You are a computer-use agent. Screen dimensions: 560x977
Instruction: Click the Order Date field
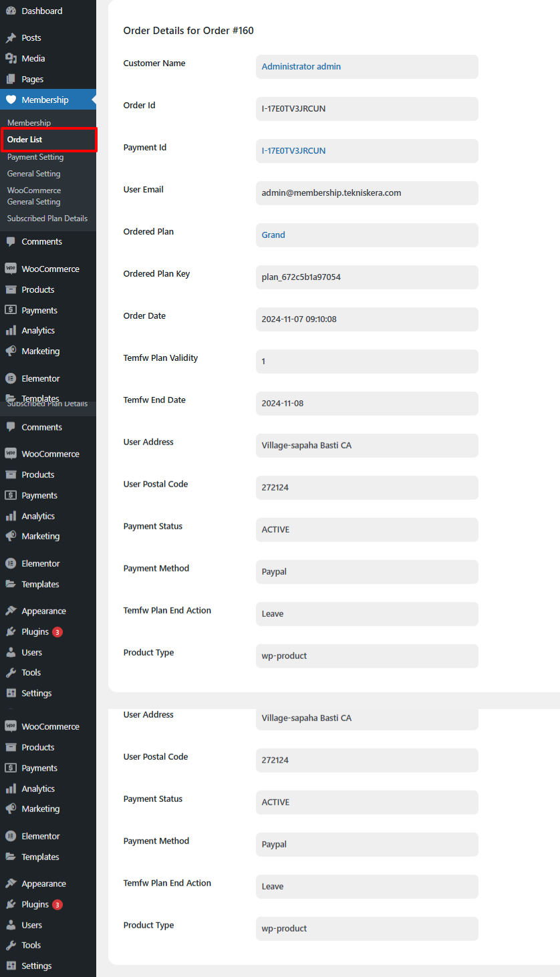tap(366, 319)
